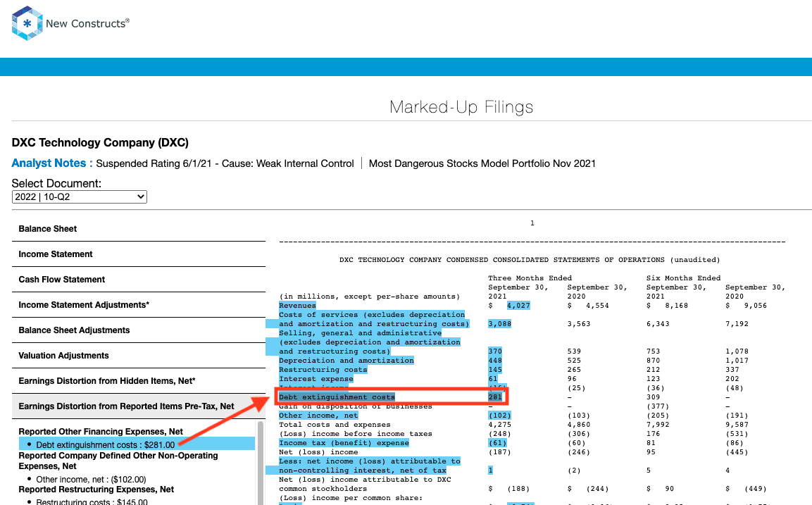Click highlighted SG&A value 370
812x505 pixels.
click(x=494, y=351)
